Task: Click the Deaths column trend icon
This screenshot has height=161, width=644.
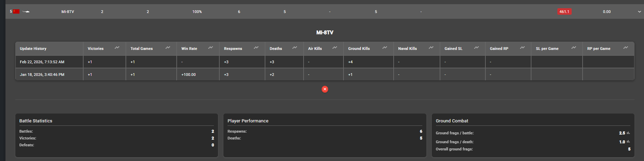Action: (x=295, y=48)
